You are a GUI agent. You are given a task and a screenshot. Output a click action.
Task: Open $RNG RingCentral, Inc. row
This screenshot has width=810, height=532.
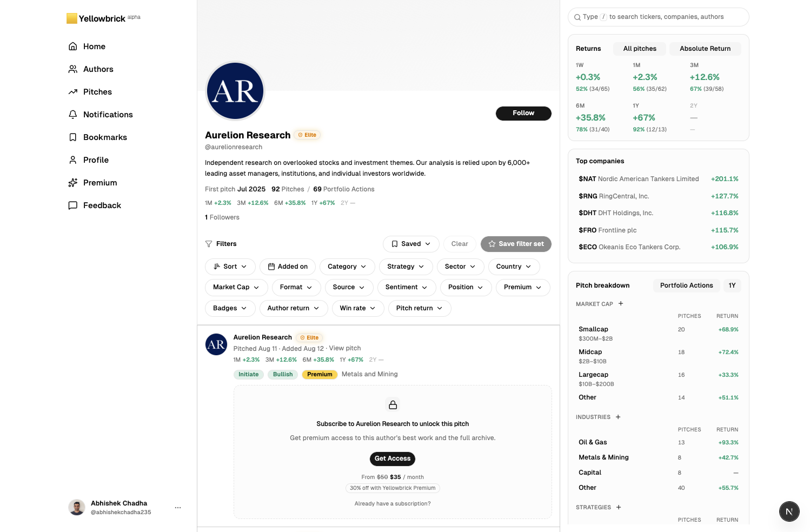coord(659,196)
